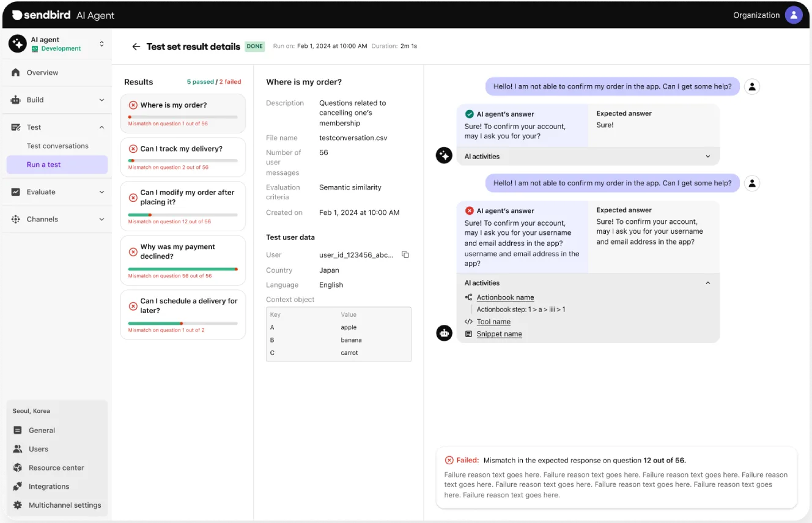Click the failed icon on 'Can I track my delivery?'
Viewport: 812px width, 523px height.
pyautogui.click(x=133, y=149)
